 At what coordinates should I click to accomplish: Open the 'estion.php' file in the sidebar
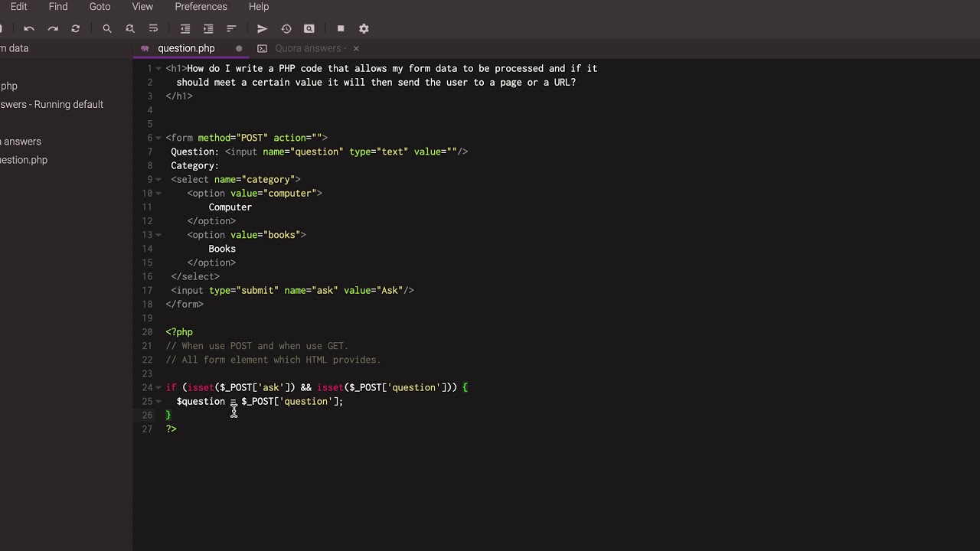click(24, 160)
